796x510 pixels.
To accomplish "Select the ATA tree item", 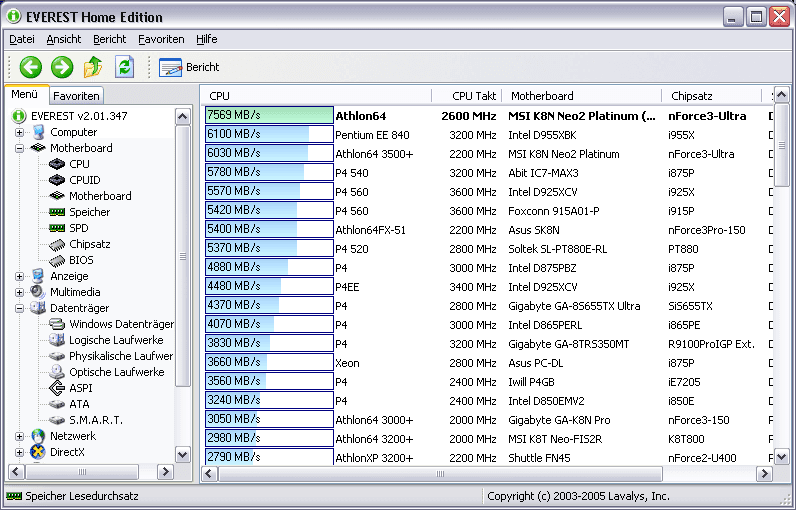I will 79,404.
